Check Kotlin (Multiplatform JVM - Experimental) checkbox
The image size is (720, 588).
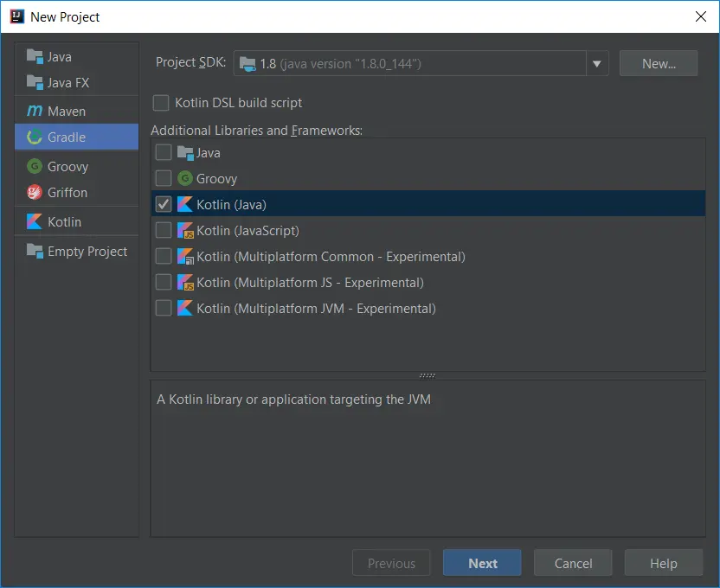[x=164, y=308]
